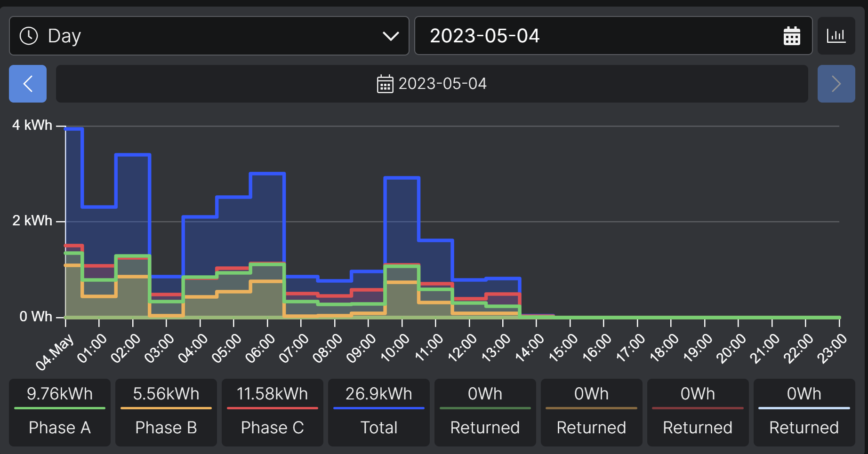The height and width of the screenshot is (454, 868).
Task: Go to next day with right arrow
Action: click(x=836, y=84)
